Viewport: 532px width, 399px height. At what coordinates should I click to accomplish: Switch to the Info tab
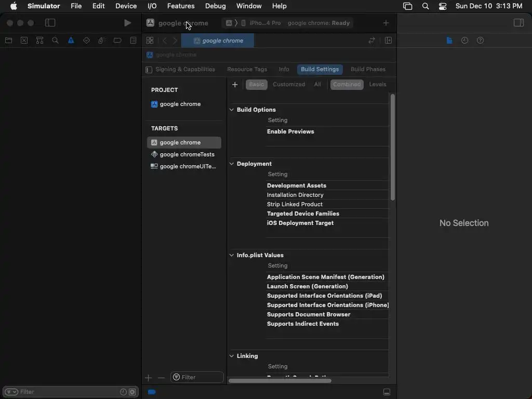(x=284, y=69)
